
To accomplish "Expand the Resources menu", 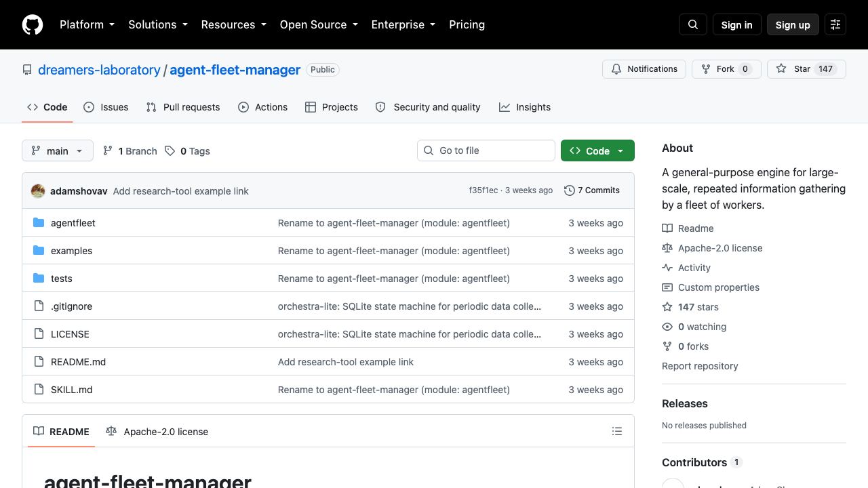I will tap(235, 24).
